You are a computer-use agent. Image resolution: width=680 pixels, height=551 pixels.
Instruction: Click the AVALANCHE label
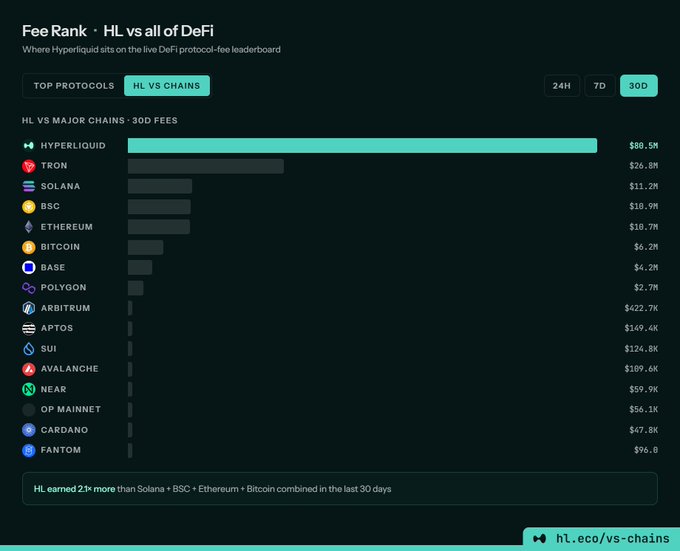point(69,369)
